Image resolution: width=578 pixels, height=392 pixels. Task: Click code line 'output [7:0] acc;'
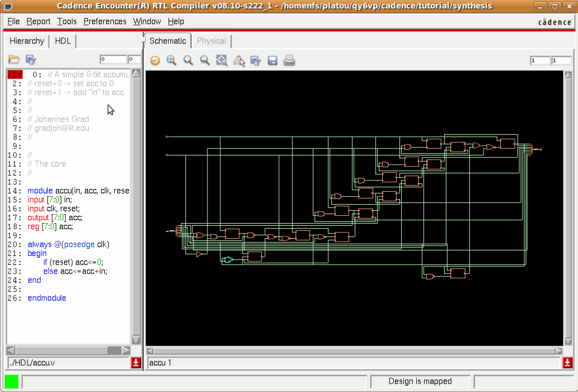(55, 217)
